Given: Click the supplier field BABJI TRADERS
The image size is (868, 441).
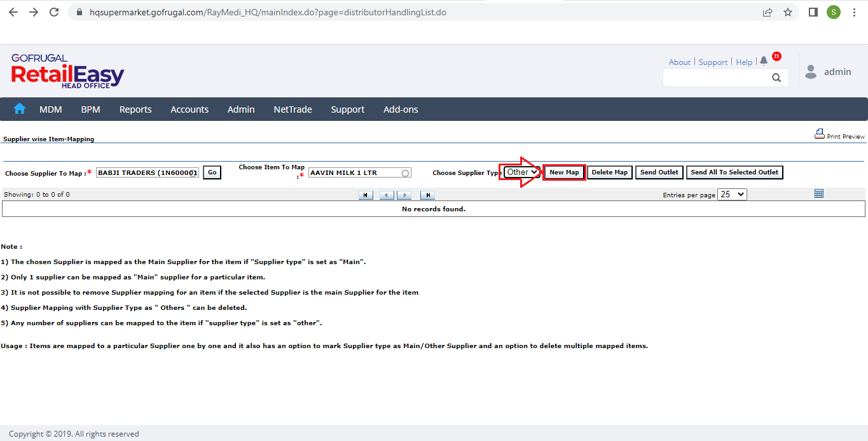Looking at the screenshot, I should coord(148,172).
